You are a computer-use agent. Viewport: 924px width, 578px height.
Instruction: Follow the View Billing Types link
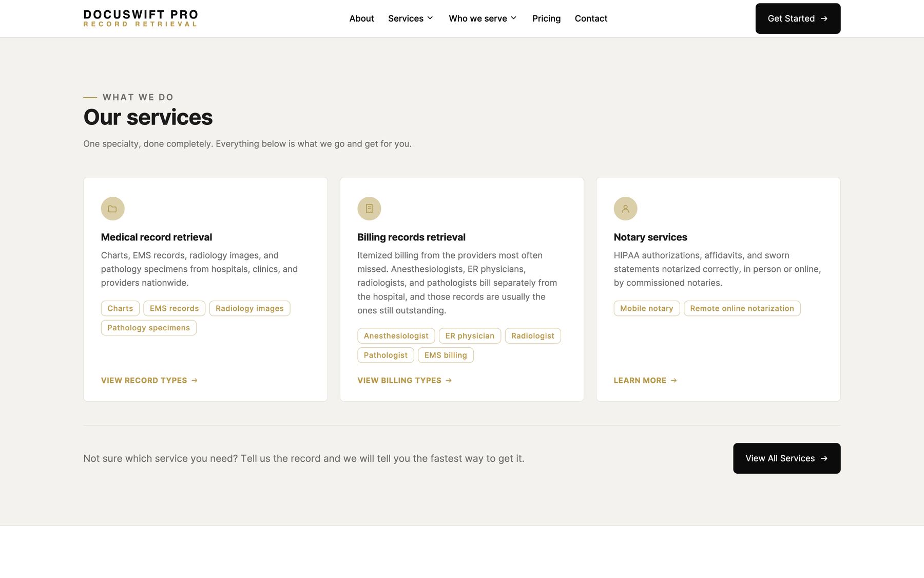[405, 380]
